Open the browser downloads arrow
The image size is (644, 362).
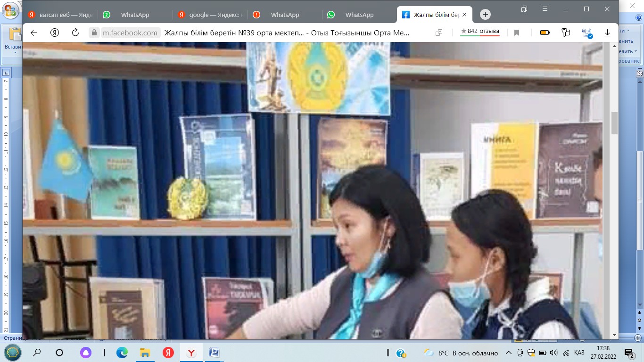click(x=608, y=33)
